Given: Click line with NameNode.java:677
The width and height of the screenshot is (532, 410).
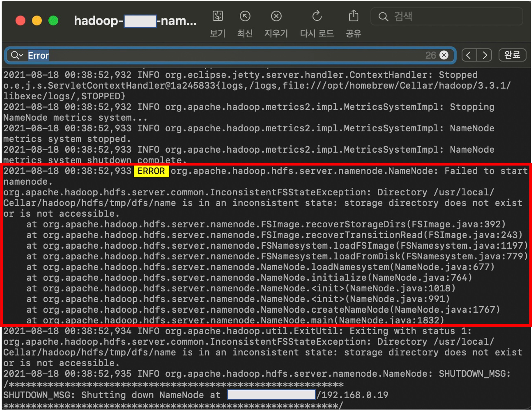Looking at the screenshot, I should 260,267.
